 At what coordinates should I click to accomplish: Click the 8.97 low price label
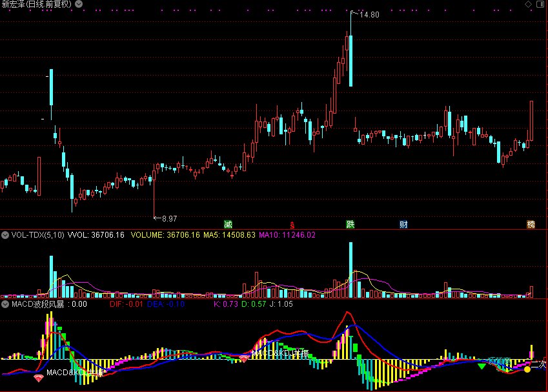pos(170,218)
